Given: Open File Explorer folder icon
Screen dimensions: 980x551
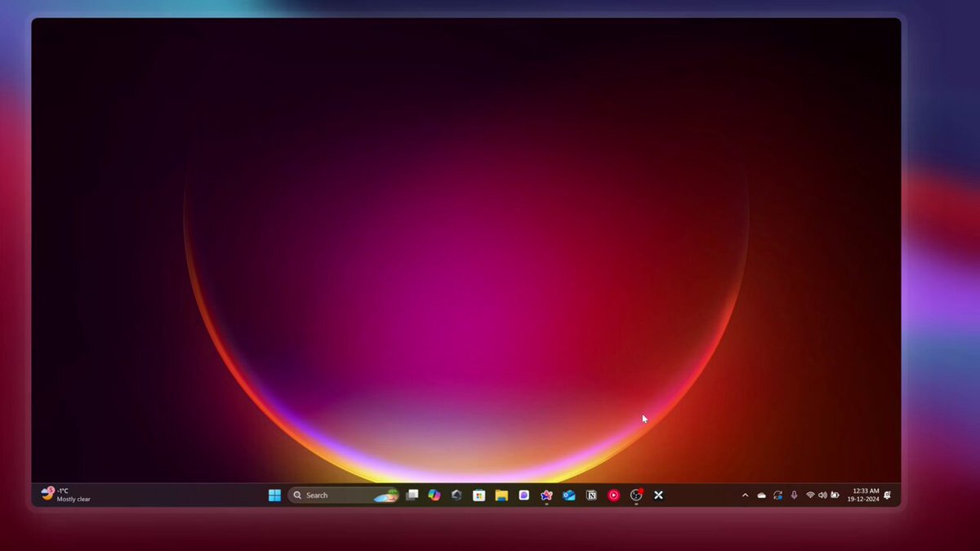Looking at the screenshot, I should (501, 495).
